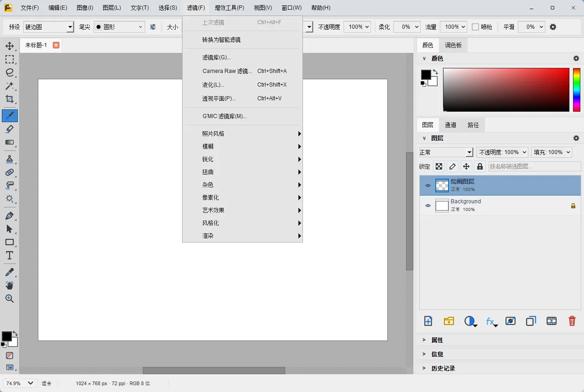Select the Eyedropper tool
The height and width of the screenshot is (392, 584).
(10, 272)
